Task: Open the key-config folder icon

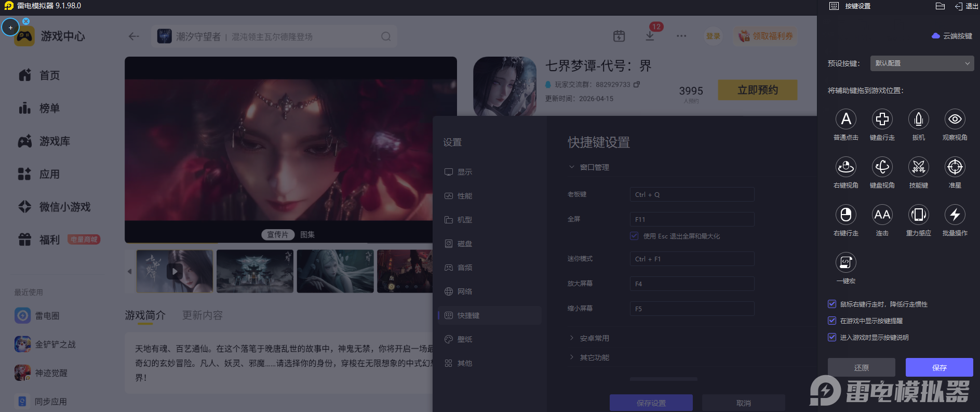Action: tap(940, 6)
